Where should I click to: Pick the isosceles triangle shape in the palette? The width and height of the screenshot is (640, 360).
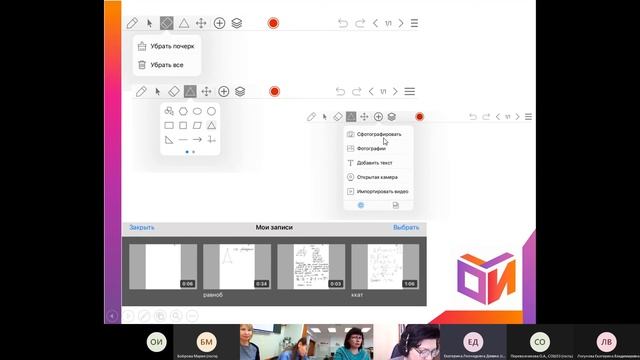click(211, 125)
